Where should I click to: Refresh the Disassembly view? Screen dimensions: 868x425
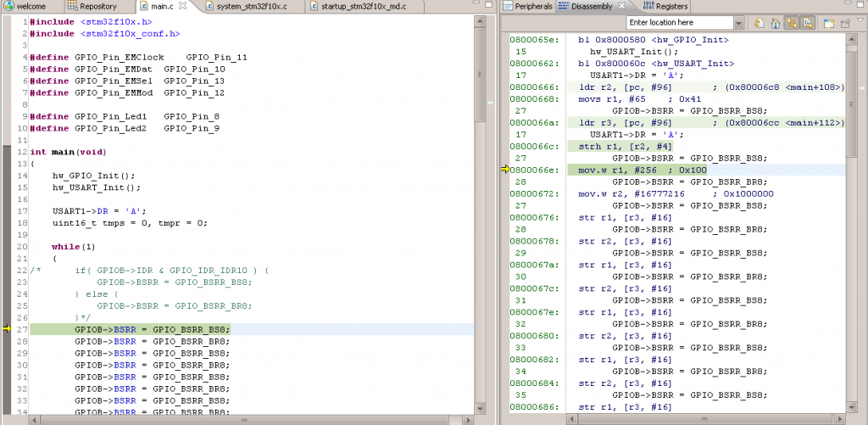coord(760,23)
